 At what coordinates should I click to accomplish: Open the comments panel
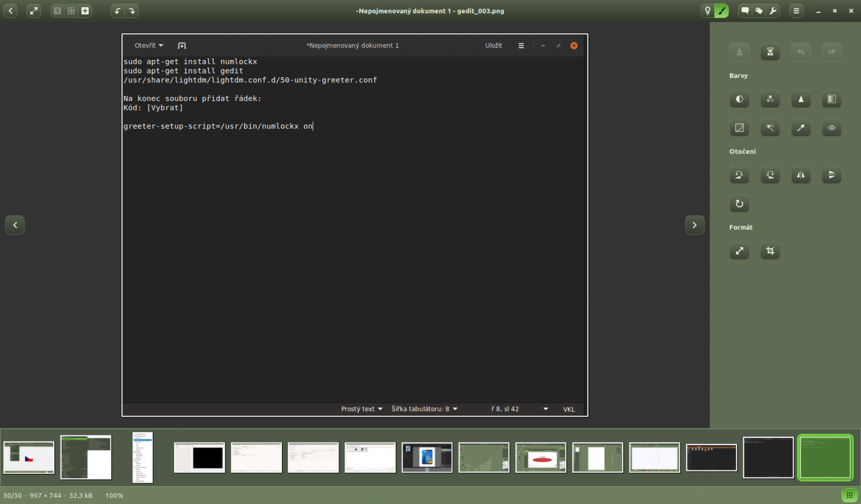[744, 11]
